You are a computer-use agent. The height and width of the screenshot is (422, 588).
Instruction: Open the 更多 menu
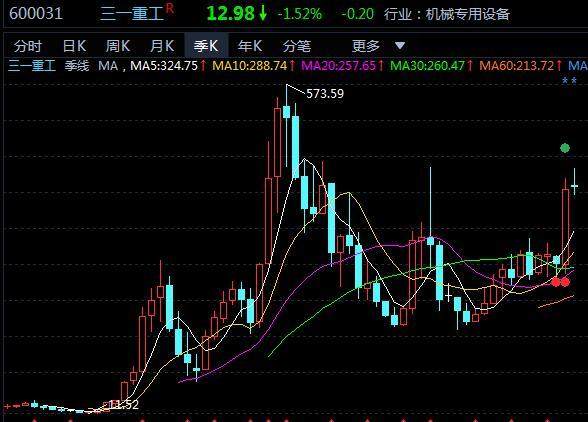(366, 47)
